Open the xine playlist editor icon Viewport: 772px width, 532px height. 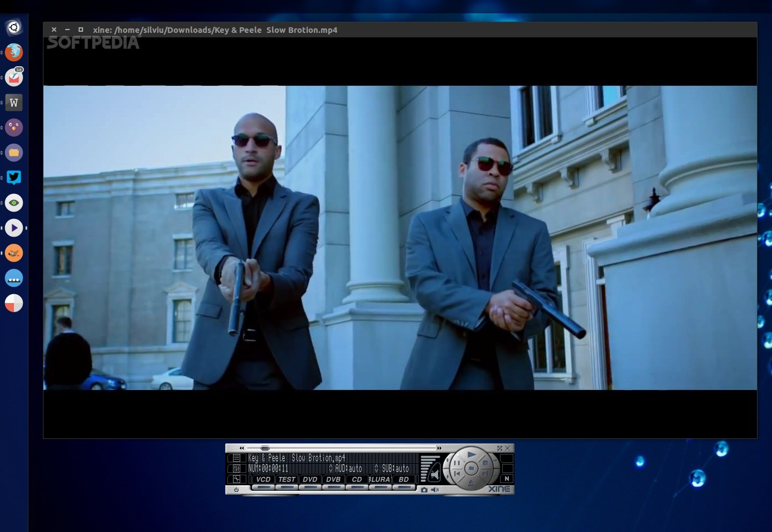pyautogui.click(x=237, y=458)
